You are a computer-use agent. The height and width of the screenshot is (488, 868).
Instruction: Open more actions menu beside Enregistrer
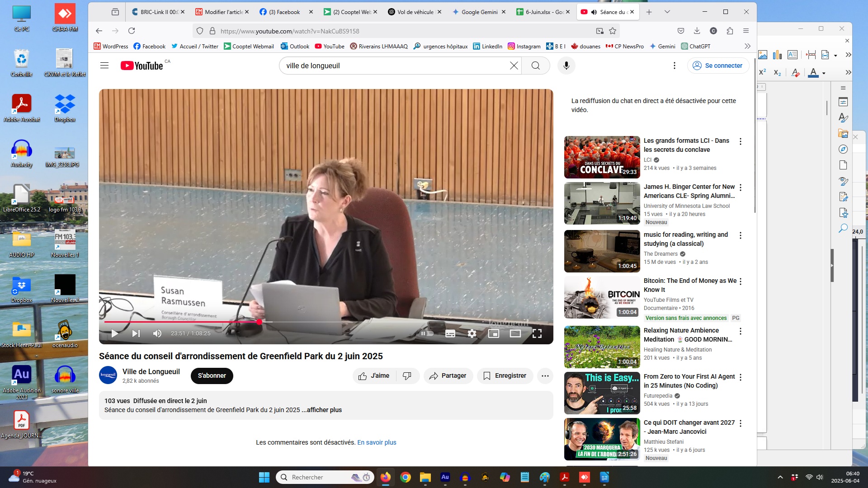pyautogui.click(x=545, y=375)
